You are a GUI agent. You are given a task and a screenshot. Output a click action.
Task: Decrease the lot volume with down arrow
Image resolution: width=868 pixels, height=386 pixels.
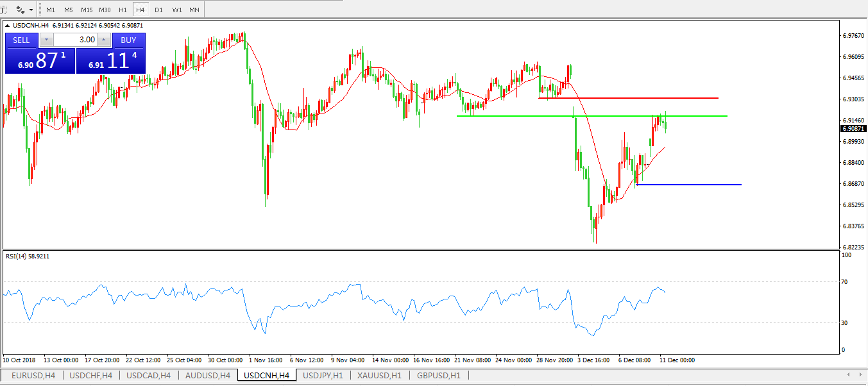click(46, 40)
